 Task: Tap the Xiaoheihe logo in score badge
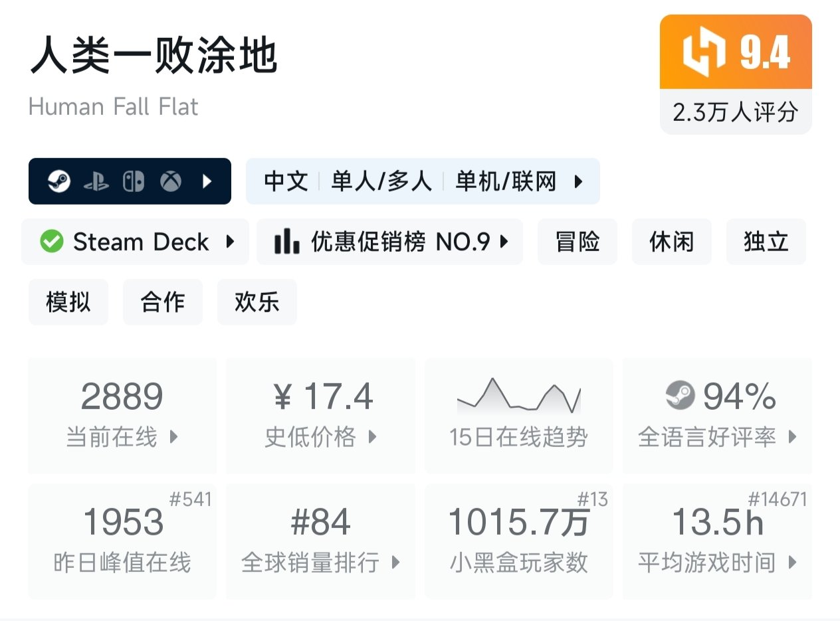coord(704,53)
